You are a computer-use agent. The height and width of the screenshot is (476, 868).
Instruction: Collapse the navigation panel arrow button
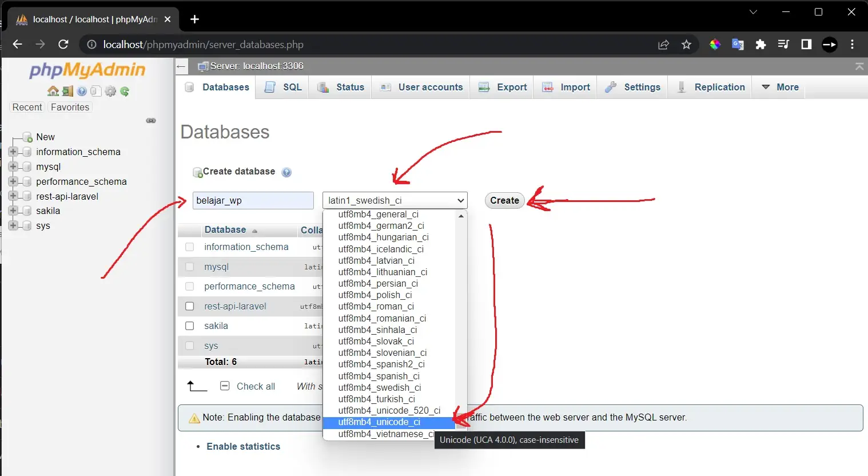[181, 66]
